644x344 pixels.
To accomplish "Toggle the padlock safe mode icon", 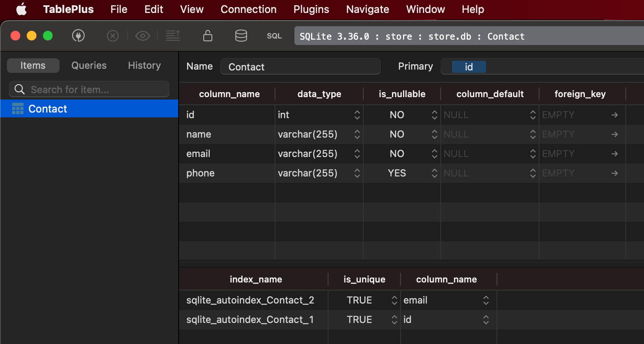I will (x=208, y=36).
